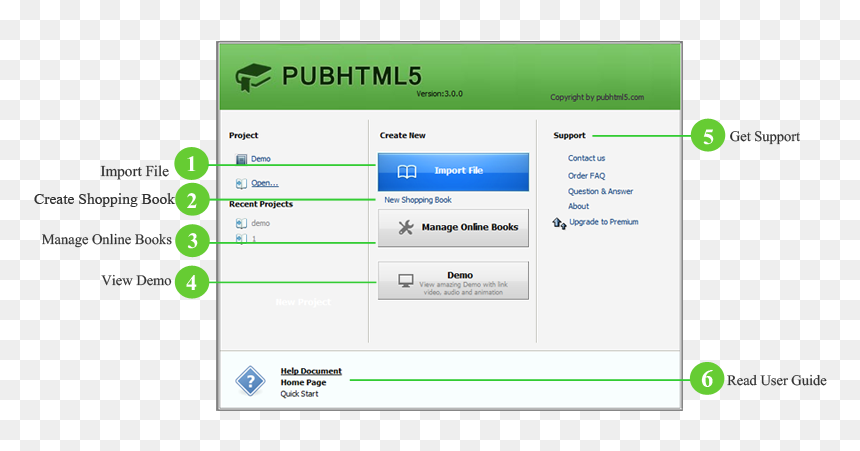Click the blue question mark help icon
This screenshot has width=860, height=451.
(x=251, y=381)
